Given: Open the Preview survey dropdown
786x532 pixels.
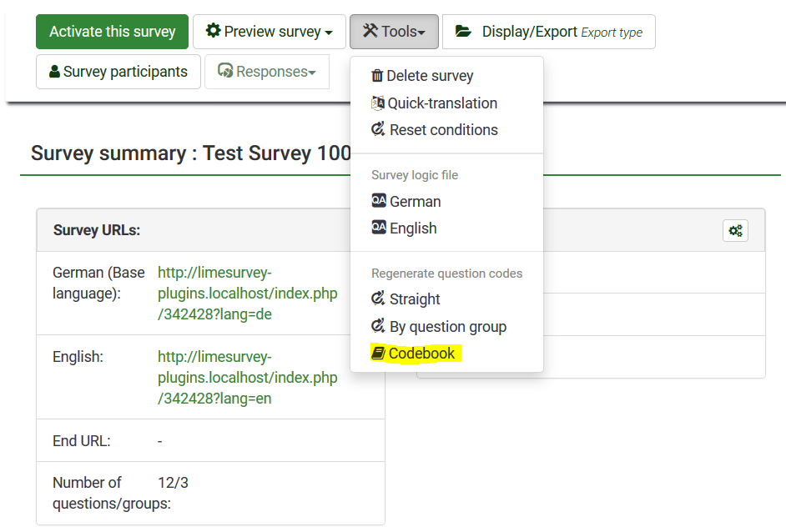Looking at the screenshot, I should pos(270,32).
